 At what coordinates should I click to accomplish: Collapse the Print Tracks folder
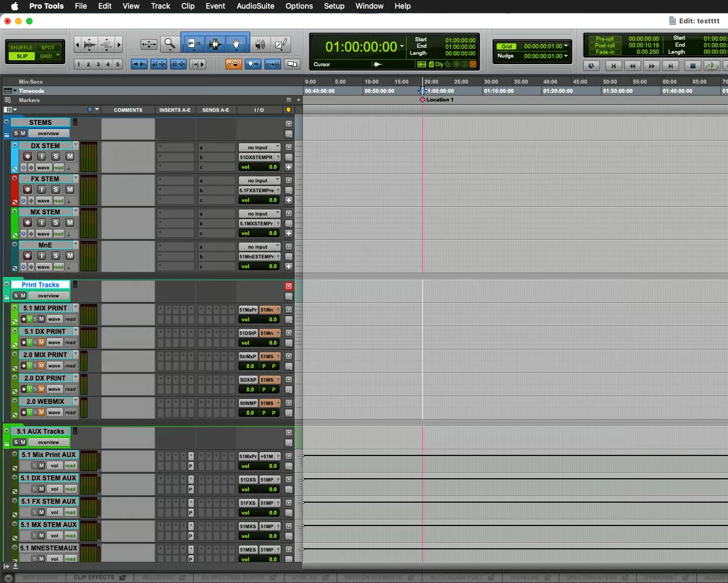pyautogui.click(x=7, y=284)
